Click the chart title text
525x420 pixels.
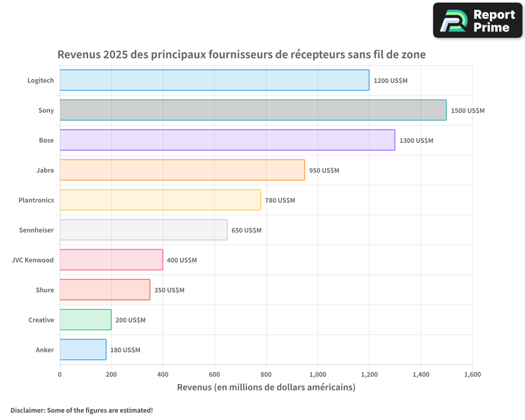241,55
